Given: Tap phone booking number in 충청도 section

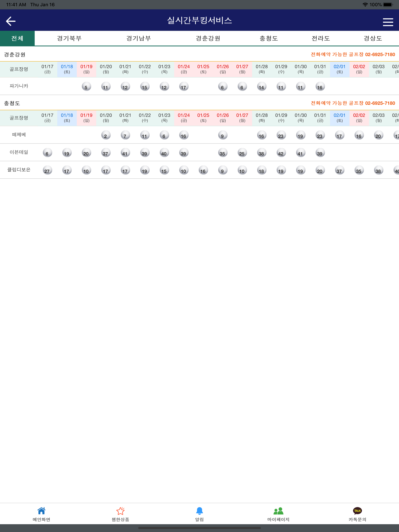Looking at the screenshot, I should [x=380, y=103].
